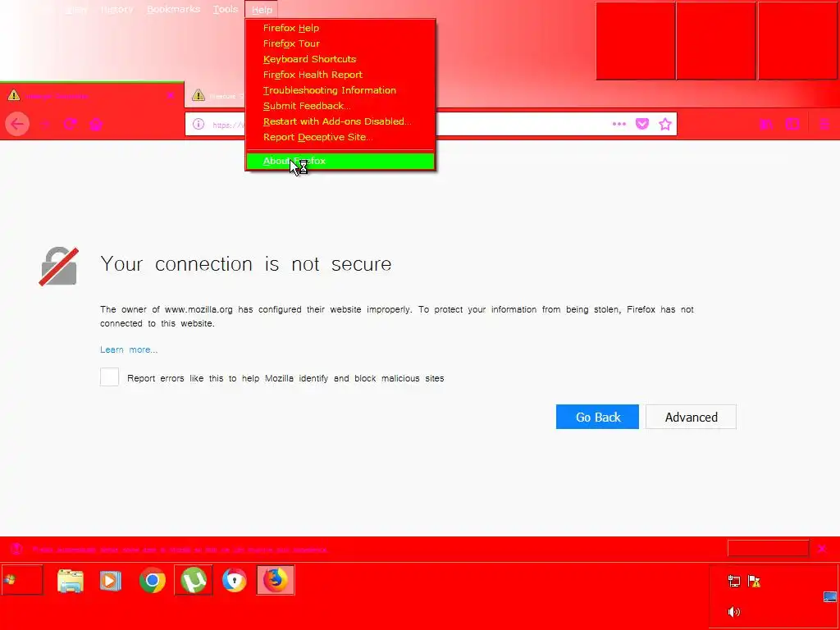
Task: Check the report errors to Mozilla checkbox
Action: click(109, 377)
